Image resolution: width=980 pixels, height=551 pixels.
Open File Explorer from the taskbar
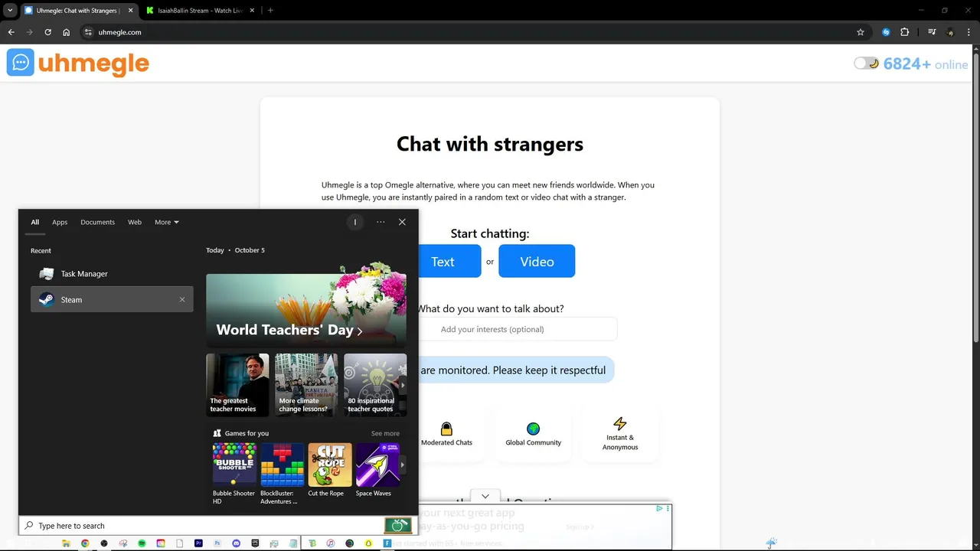pos(66,543)
